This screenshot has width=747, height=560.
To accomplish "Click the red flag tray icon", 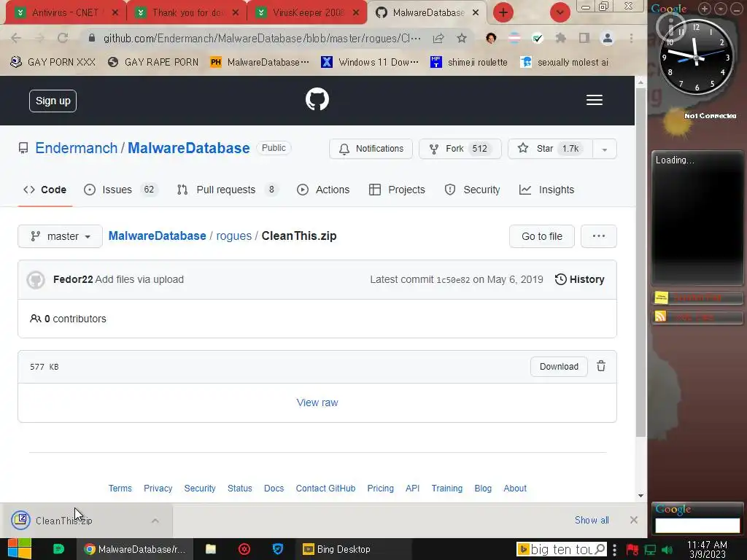I will click(632, 550).
